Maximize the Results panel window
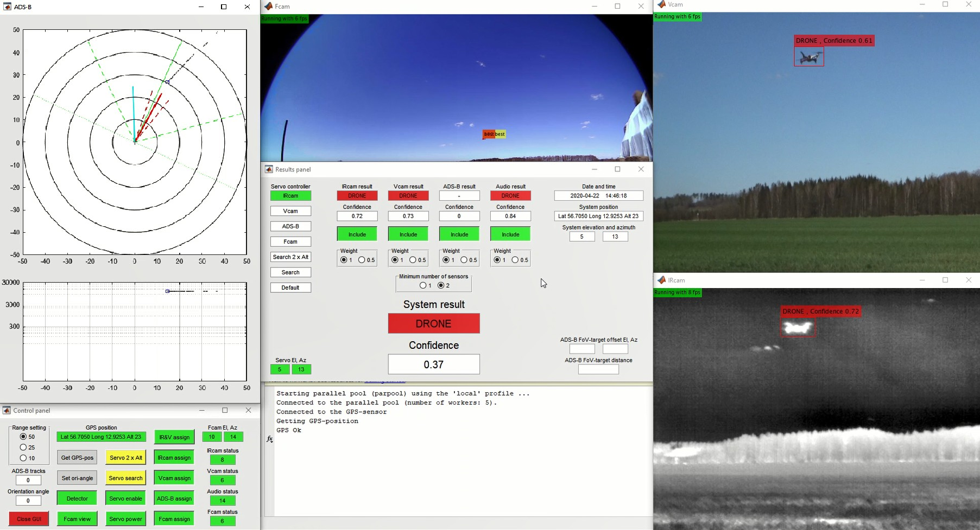Image resolution: width=980 pixels, height=530 pixels. (617, 169)
